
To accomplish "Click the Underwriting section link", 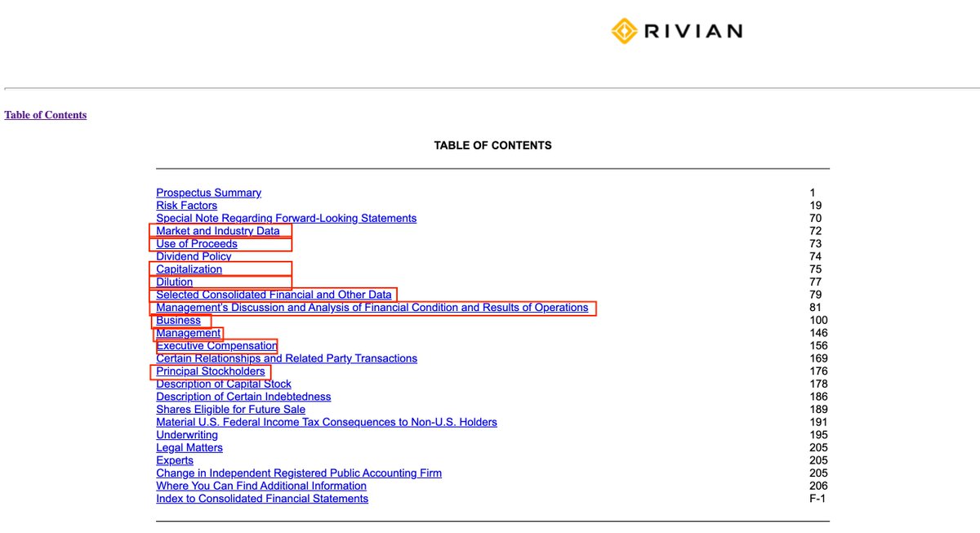I will [x=187, y=434].
